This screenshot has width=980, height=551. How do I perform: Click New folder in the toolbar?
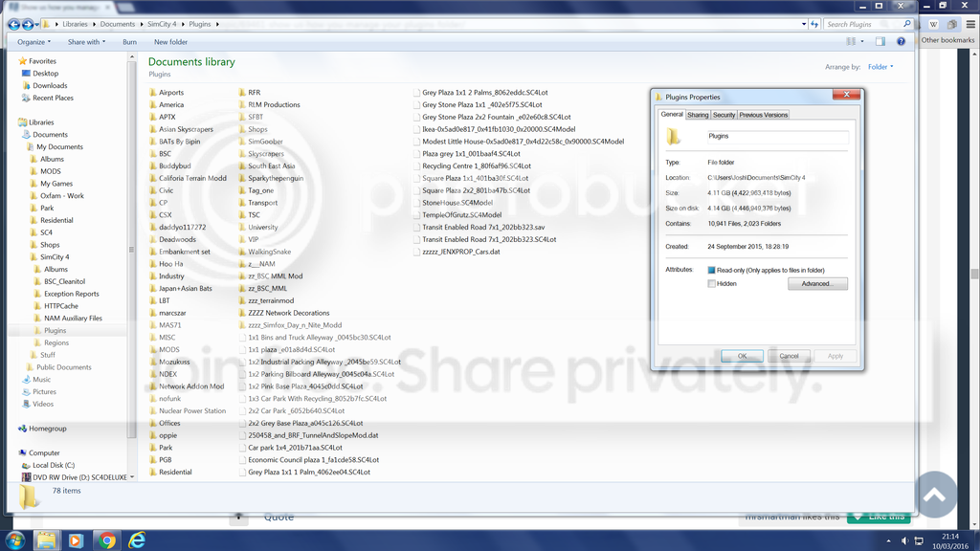coord(170,42)
